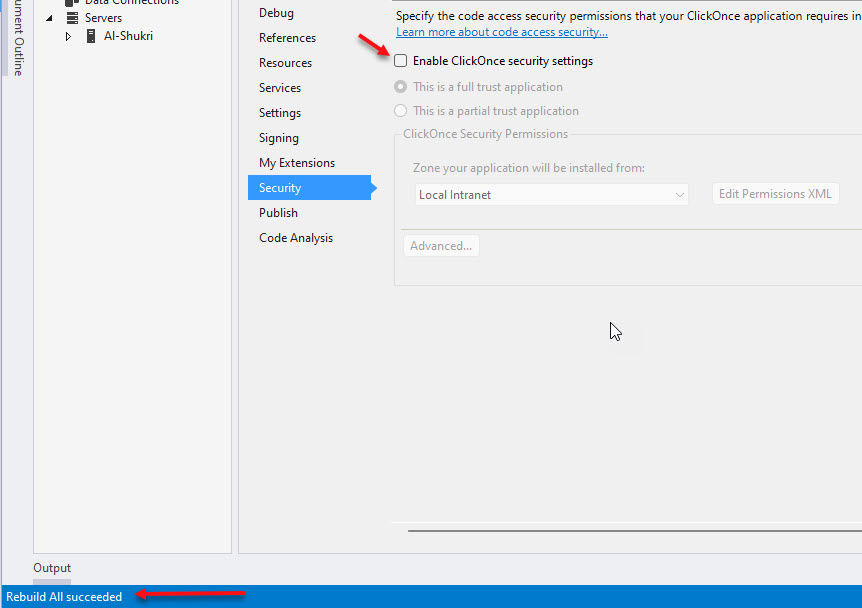Click the Servers node icon
Viewport: 862px width, 608px height.
(71, 18)
